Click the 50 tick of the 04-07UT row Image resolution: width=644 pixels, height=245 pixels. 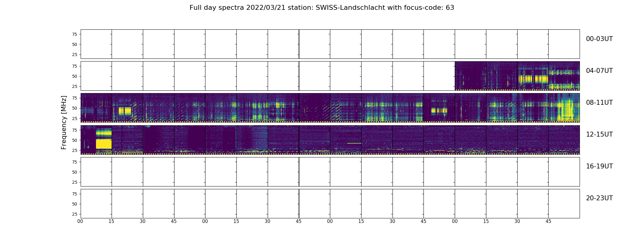[x=75, y=76]
